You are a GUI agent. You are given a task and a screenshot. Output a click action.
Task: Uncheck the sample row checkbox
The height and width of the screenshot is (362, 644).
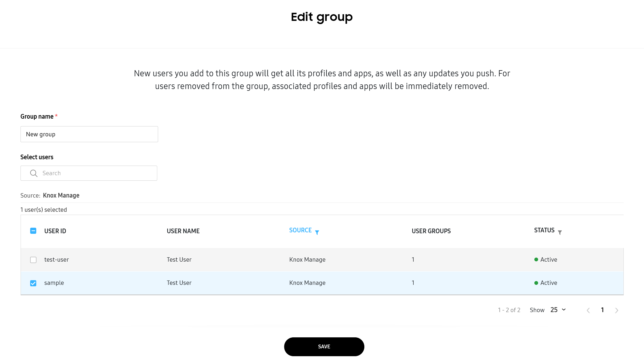[x=33, y=283]
